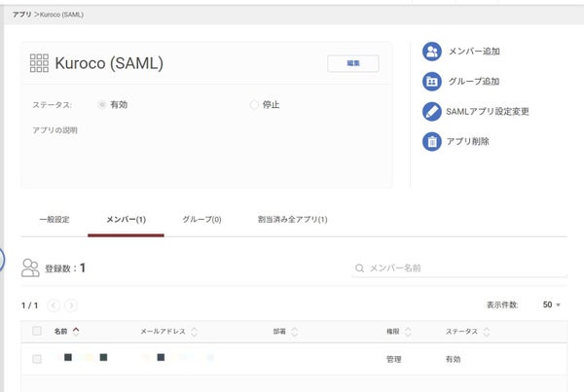Image resolution: width=584 pixels, height=392 pixels.
Task: Open the 表示件数 50 dropdown
Action: click(552, 304)
